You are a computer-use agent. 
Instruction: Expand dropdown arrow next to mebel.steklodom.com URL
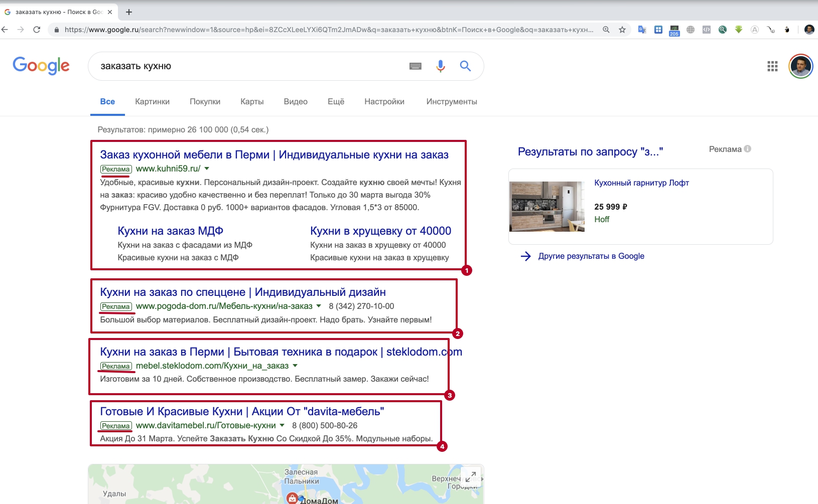(295, 366)
